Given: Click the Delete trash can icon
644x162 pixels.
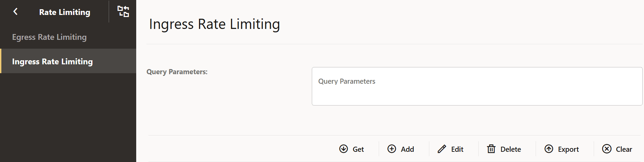Looking at the screenshot, I should tap(491, 149).
